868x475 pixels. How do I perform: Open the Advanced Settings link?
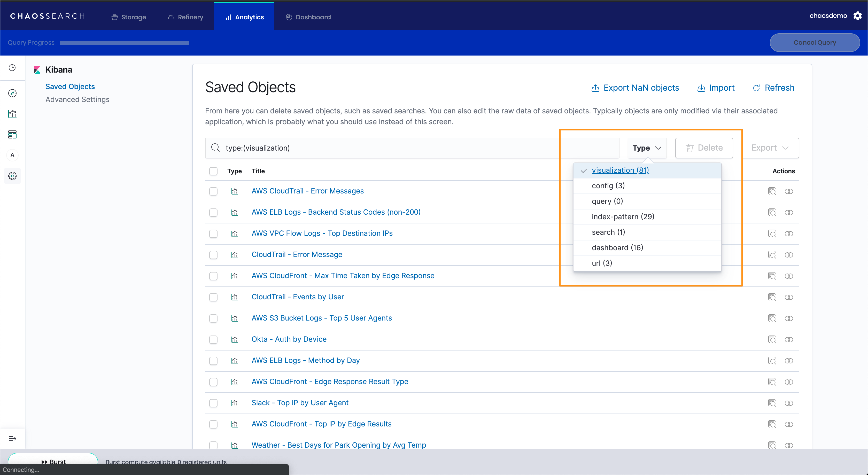pyautogui.click(x=77, y=99)
